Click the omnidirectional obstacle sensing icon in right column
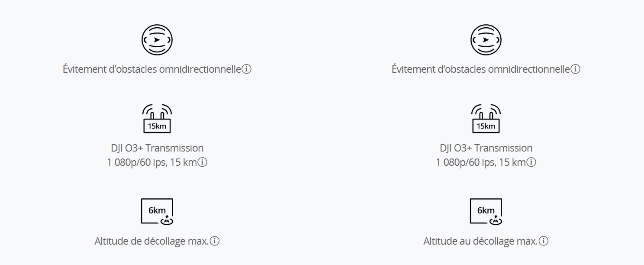The image size is (644, 265). pos(486,40)
